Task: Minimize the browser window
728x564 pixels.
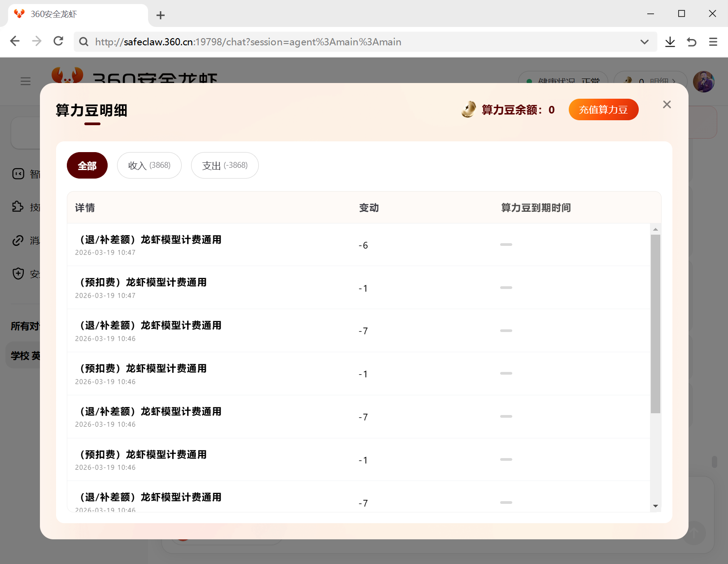Action: click(x=650, y=13)
